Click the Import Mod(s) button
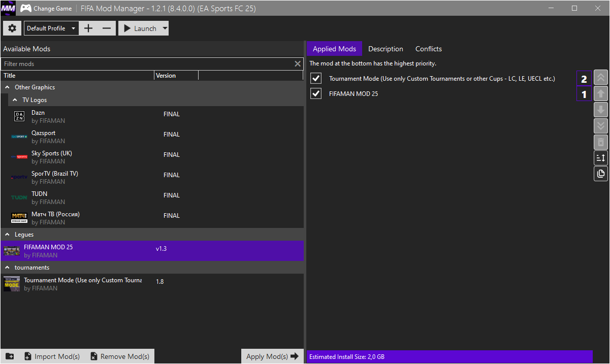The height and width of the screenshot is (364, 610). 52,356
